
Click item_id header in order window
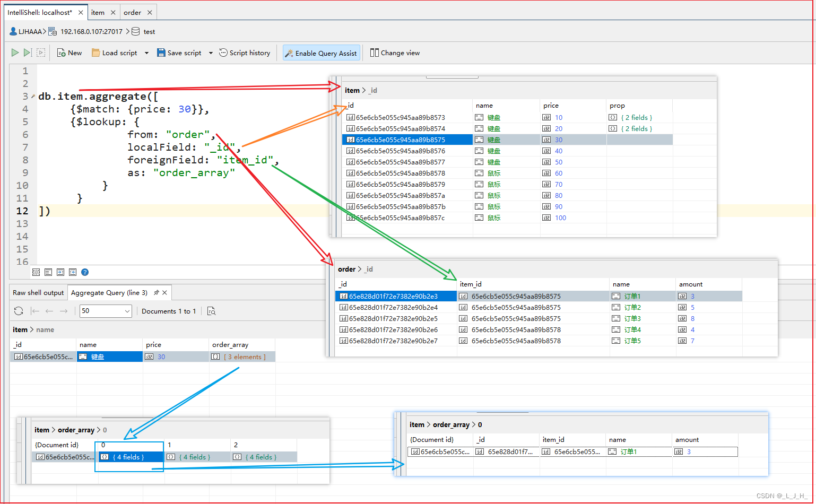(470, 284)
